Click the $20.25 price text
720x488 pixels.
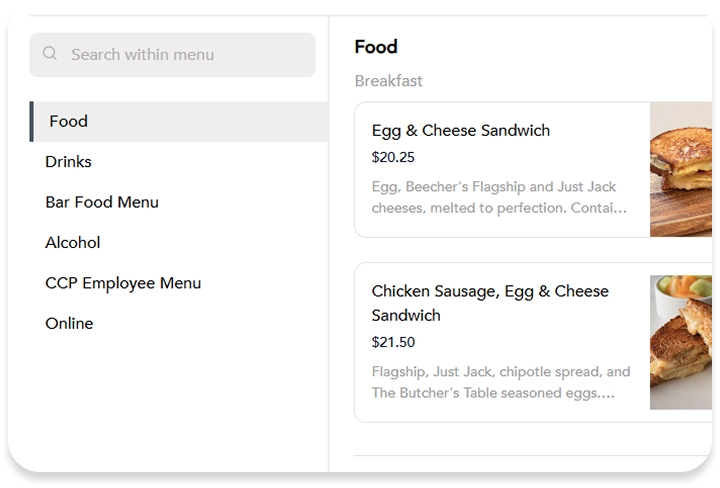pos(393,157)
